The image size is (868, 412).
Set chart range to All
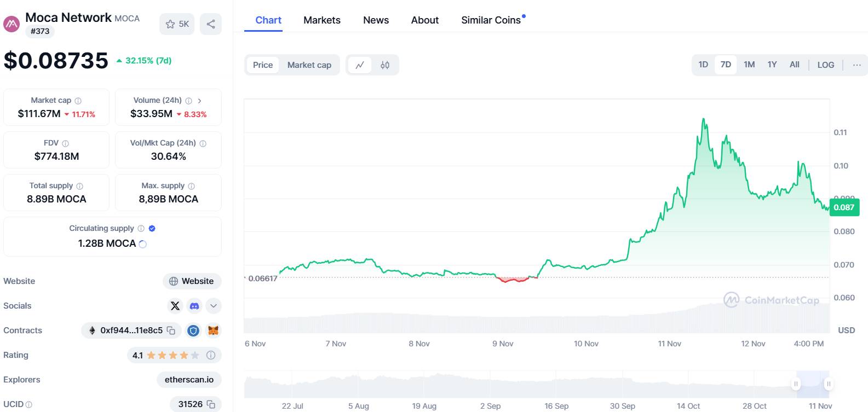(x=795, y=65)
